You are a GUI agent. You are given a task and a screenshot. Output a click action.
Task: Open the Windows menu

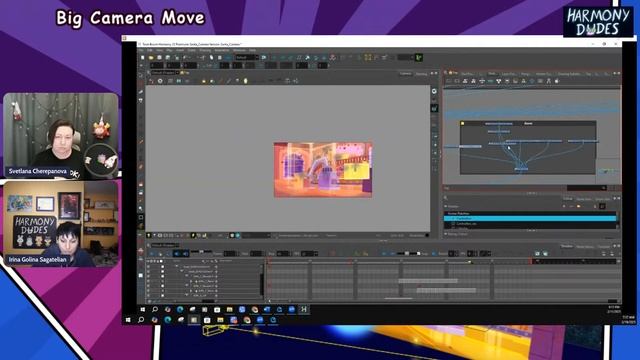pos(239,50)
